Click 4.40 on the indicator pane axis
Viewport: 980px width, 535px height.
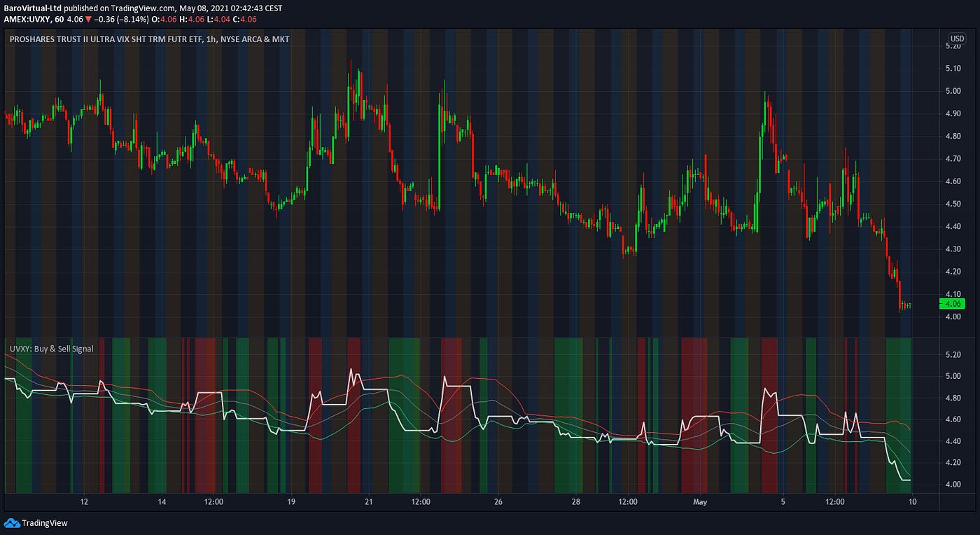[x=953, y=441]
